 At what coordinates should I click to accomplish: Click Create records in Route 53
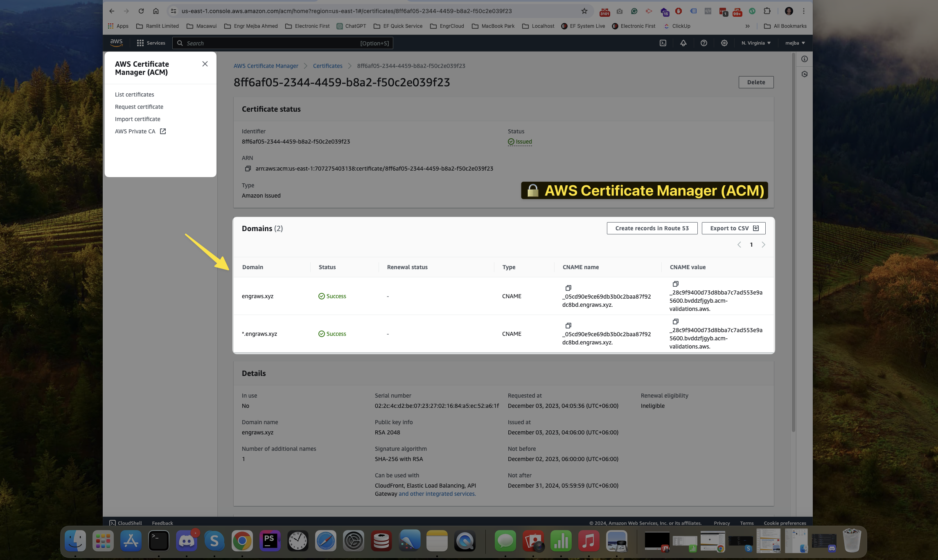click(x=652, y=228)
